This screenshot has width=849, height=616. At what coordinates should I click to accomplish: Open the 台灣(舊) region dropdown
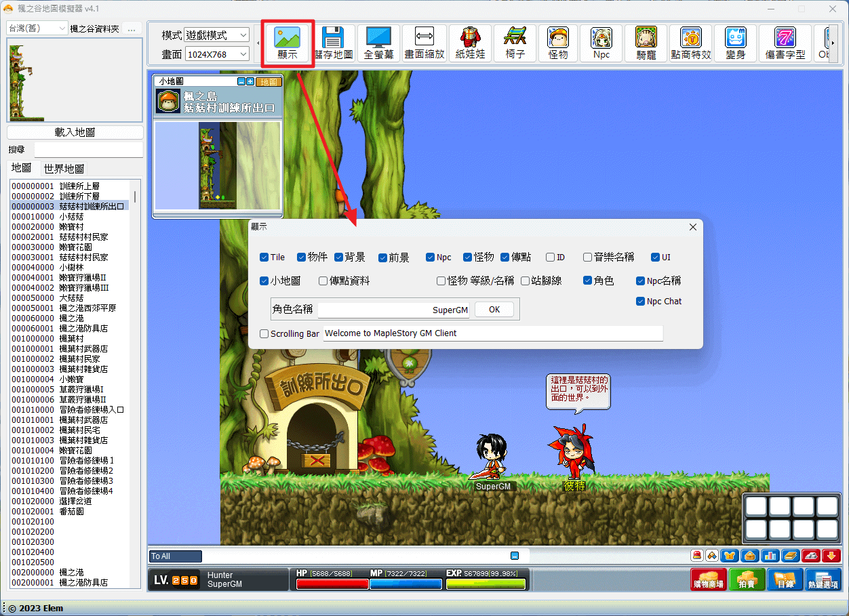pyautogui.click(x=37, y=28)
